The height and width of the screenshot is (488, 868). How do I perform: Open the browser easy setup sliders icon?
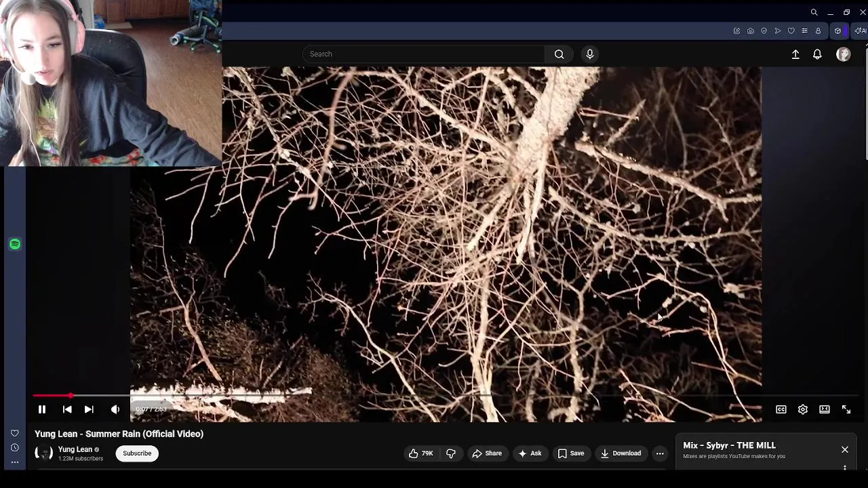pyautogui.click(x=804, y=31)
